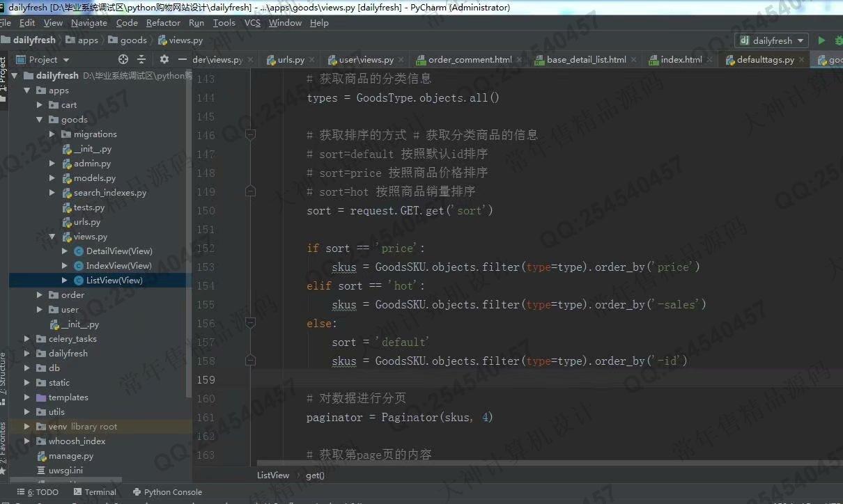Open the VCS menu

coord(252,23)
